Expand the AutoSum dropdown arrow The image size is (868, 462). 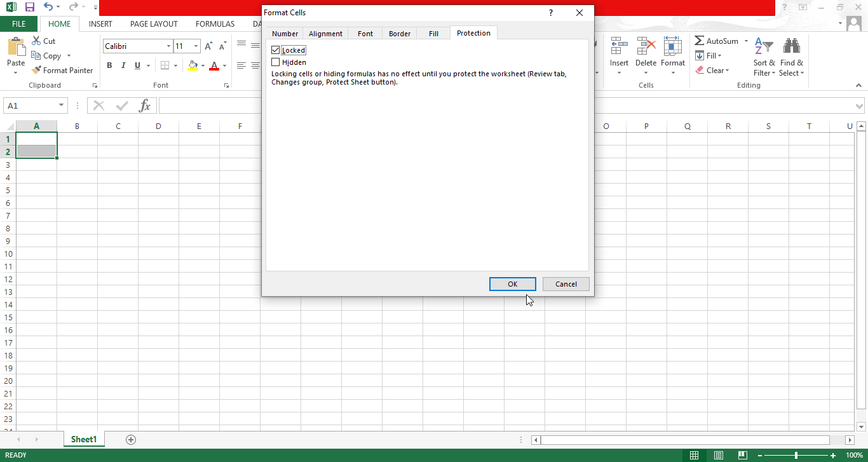[746, 41]
